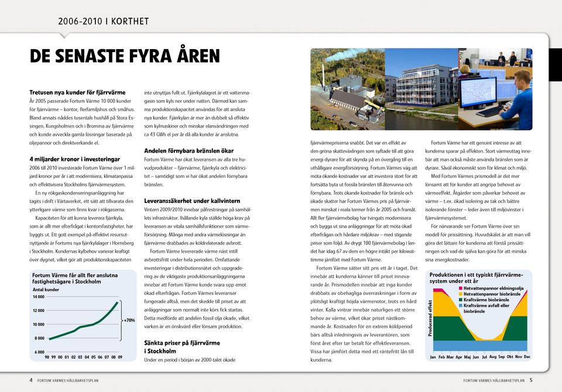Click paragraph starting 'För närvarande ser Fortum Värme'
Image resolution: width=562 pixels, height=392 pixels.
(478, 243)
